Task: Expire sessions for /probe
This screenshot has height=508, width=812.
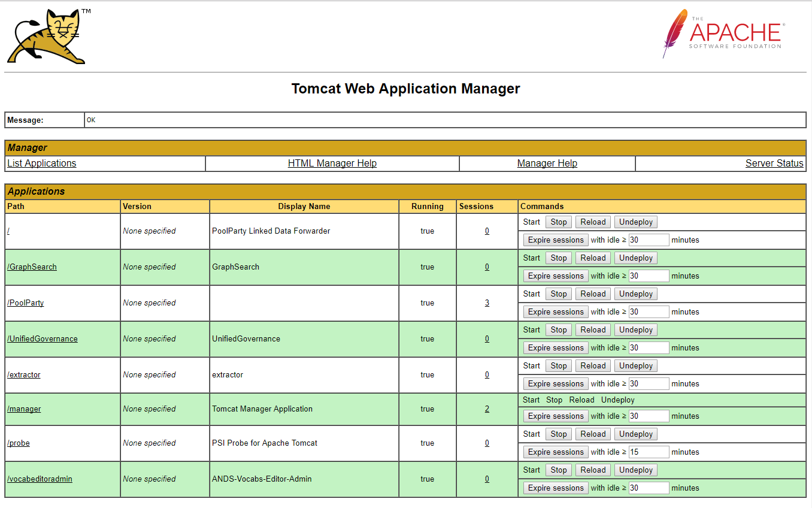Action: coord(556,452)
